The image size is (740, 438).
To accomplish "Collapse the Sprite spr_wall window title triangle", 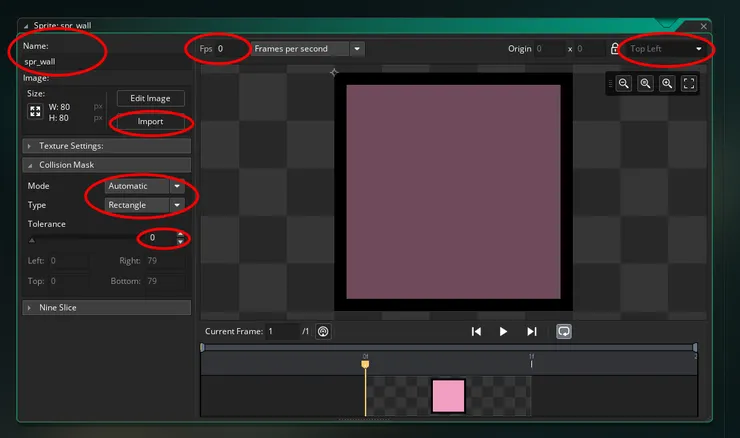I will [x=26, y=26].
